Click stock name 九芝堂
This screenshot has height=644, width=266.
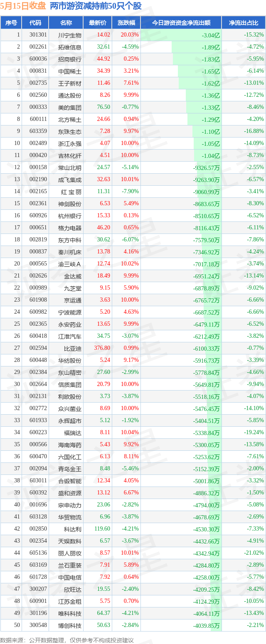coord(73,288)
